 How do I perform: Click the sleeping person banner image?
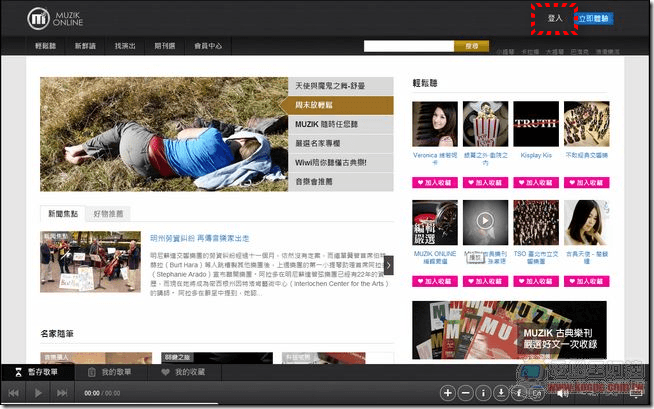164,134
